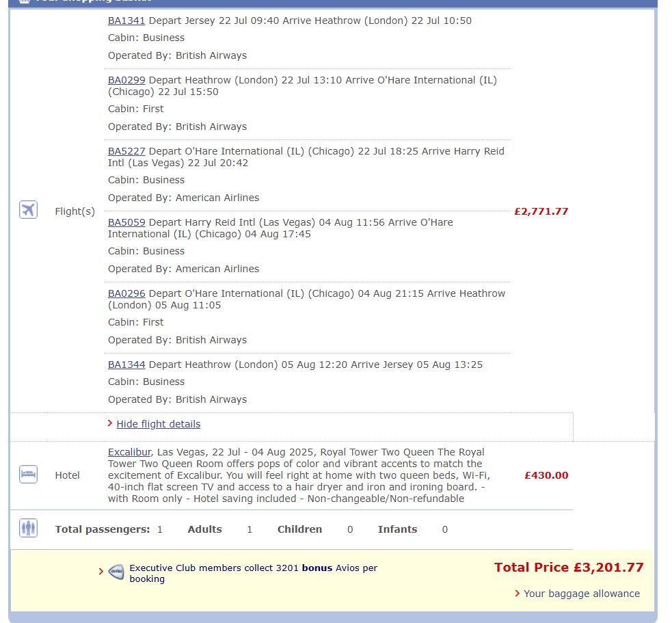Click red chevron beside Hide flight details

110,423
